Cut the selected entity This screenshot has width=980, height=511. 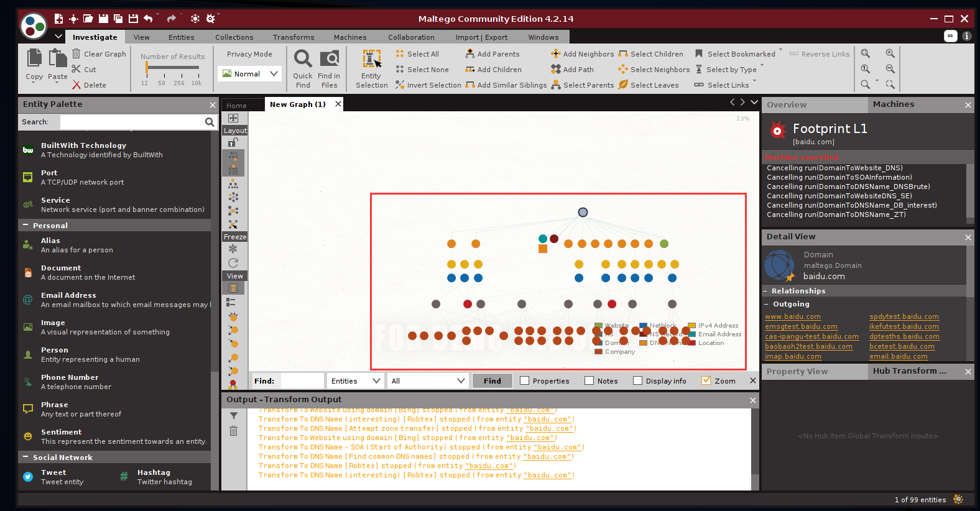(x=84, y=70)
